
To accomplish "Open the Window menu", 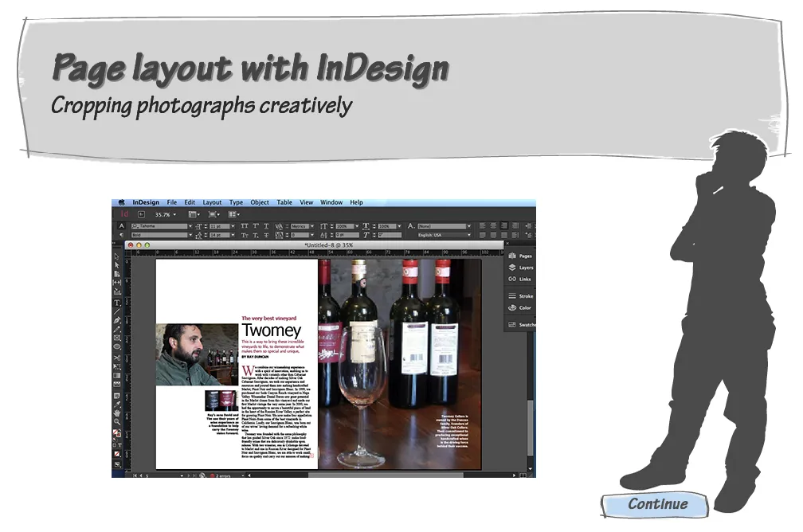I will click(331, 202).
